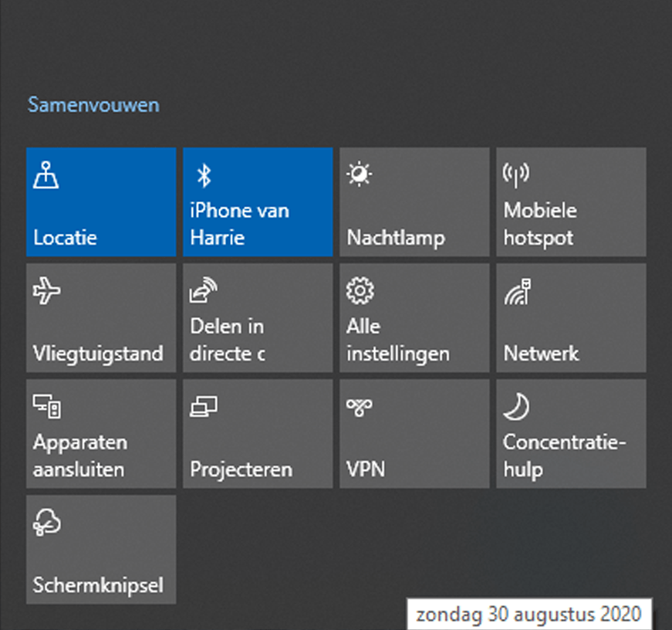Click the Bluetooth symbol icon
The width and height of the screenshot is (672, 630).
point(204,175)
